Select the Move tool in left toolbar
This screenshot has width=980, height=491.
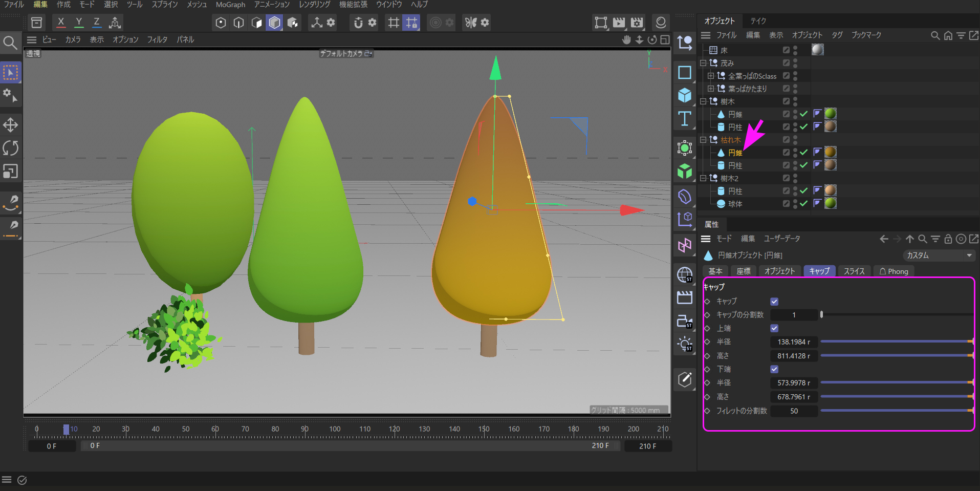[10, 125]
